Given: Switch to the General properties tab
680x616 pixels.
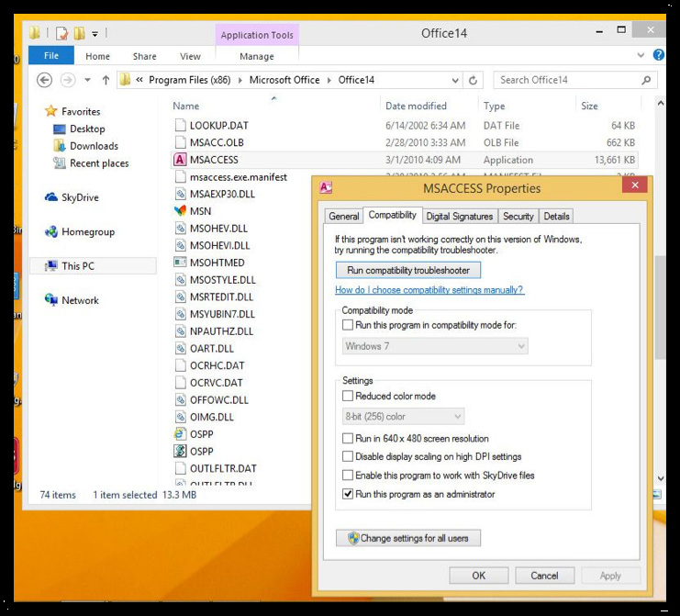Looking at the screenshot, I should pos(344,216).
